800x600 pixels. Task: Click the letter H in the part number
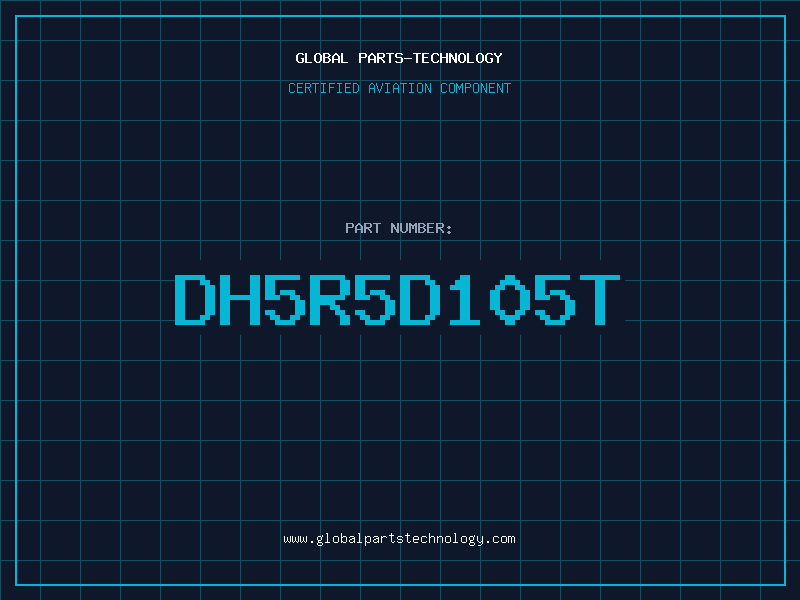click(x=240, y=299)
